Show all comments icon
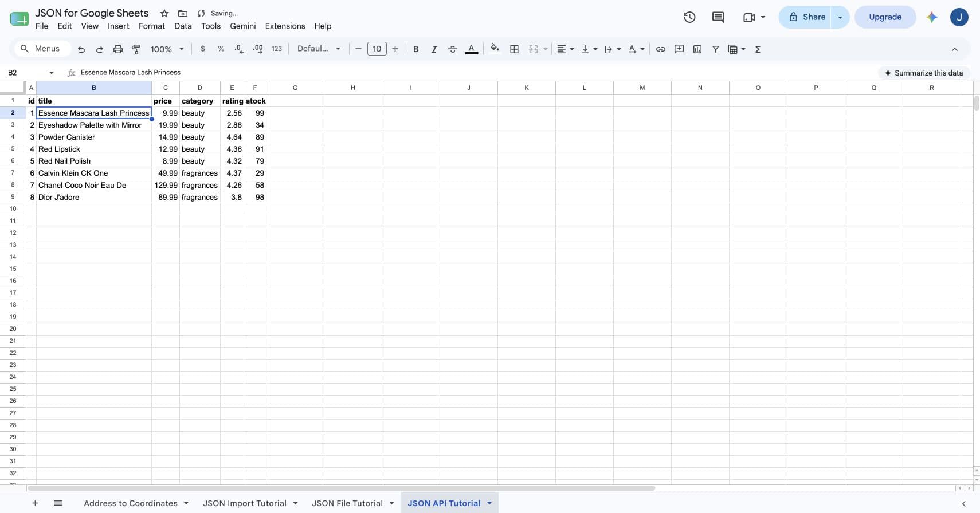The height and width of the screenshot is (513, 980). (718, 17)
